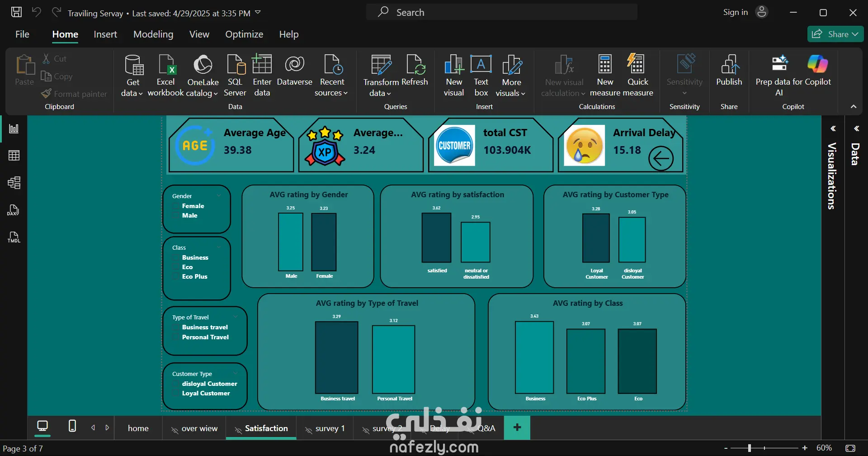Screen dimensions: 868x456
Task: Open the Enter data table tool
Action: coord(262,76)
